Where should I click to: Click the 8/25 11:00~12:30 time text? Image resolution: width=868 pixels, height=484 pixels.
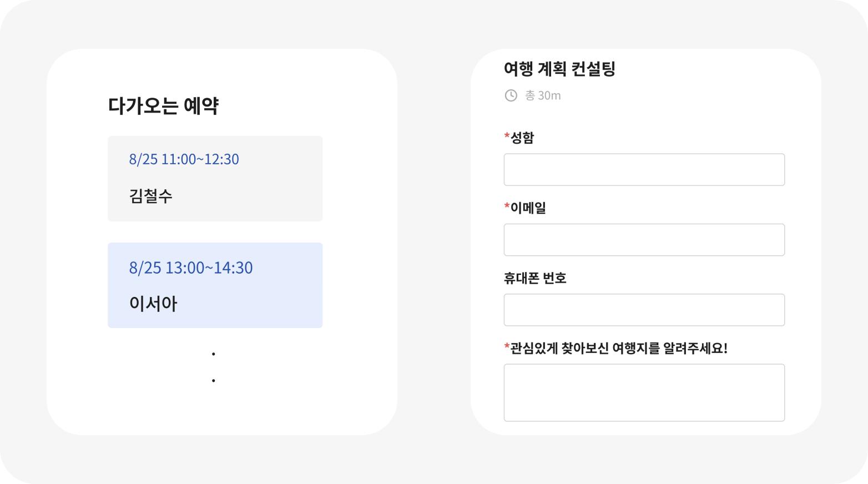184,159
